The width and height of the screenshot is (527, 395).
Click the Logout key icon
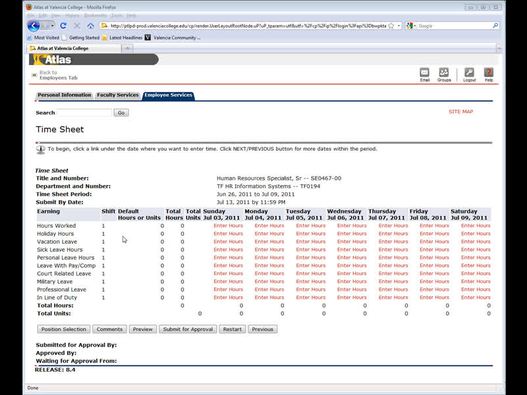coord(469,75)
